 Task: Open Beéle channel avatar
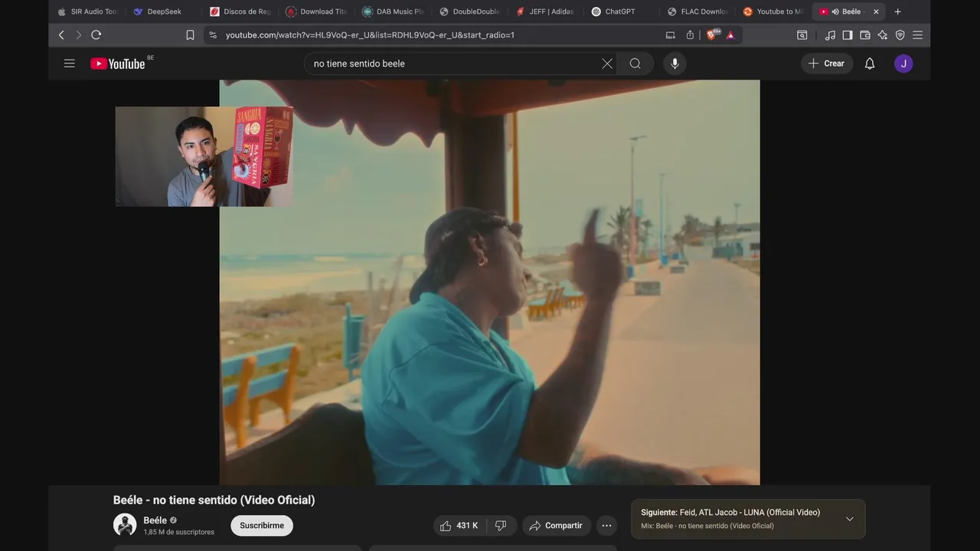(125, 525)
